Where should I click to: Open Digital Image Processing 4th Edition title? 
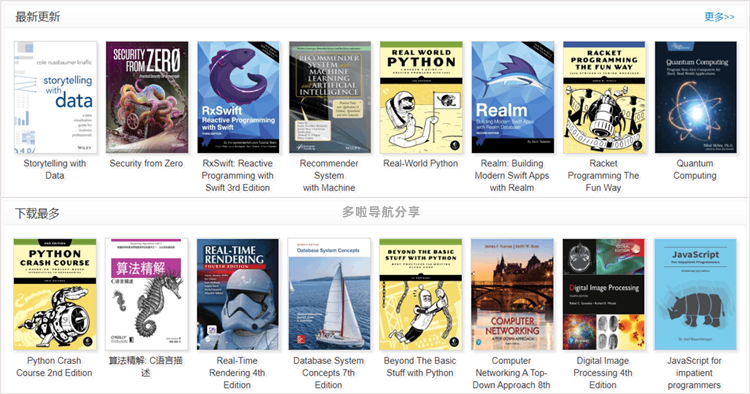pos(603,373)
